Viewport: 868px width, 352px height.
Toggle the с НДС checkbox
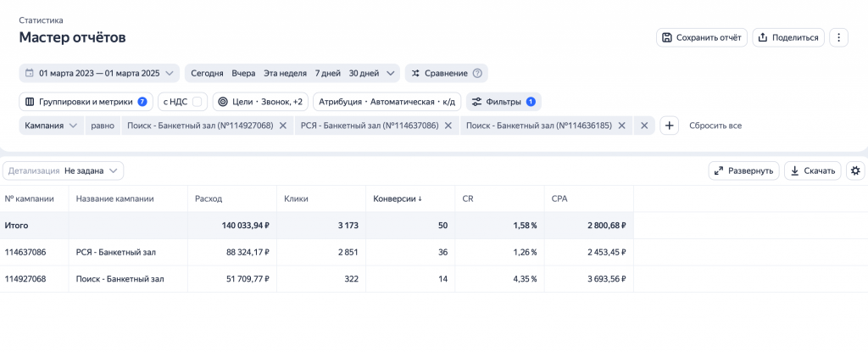point(197,102)
